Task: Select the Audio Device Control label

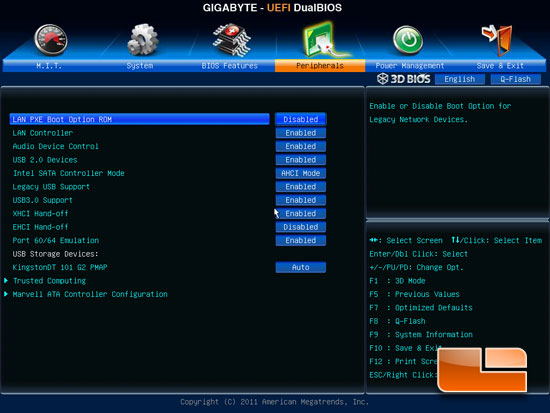Action: (x=56, y=146)
